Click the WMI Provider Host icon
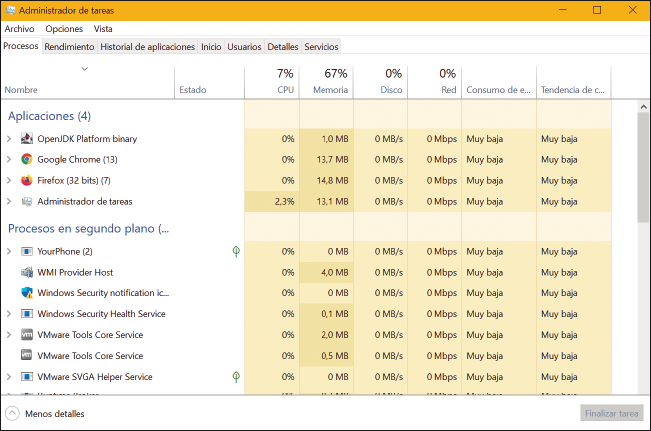 pyautogui.click(x=27, y=272)
